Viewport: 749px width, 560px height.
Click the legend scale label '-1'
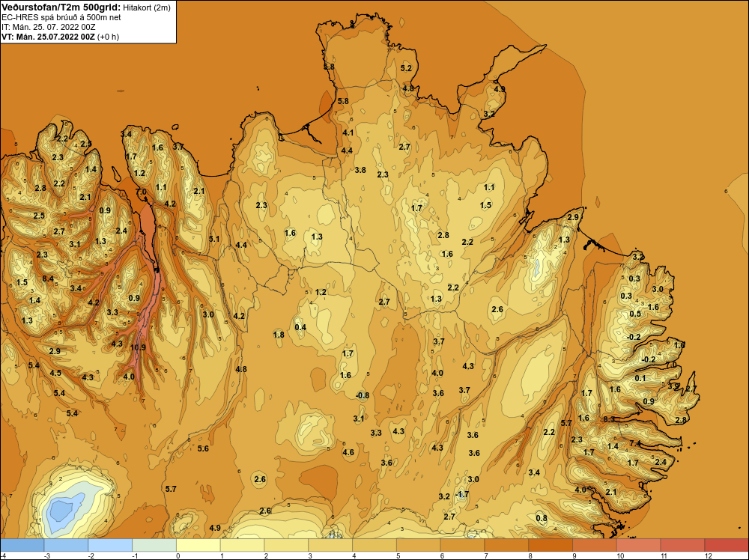pyautogui.click(x=135, y=556)
